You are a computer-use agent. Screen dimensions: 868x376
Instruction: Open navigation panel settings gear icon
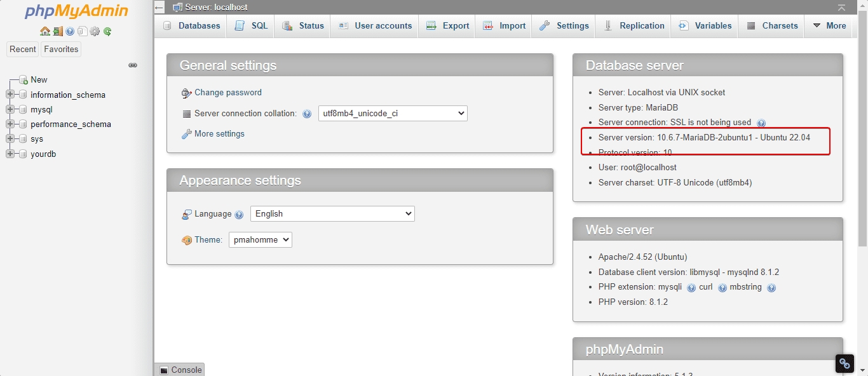[x=95, y=31]
